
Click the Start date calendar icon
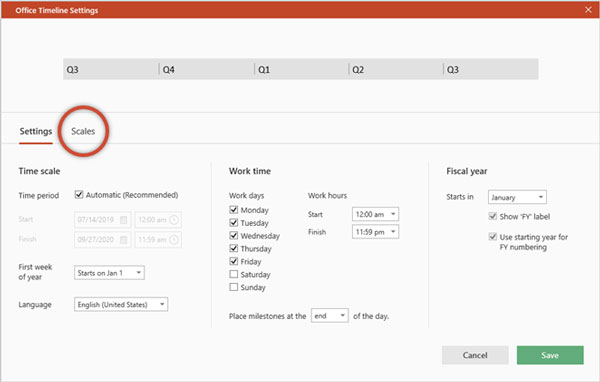coord(124,220)
